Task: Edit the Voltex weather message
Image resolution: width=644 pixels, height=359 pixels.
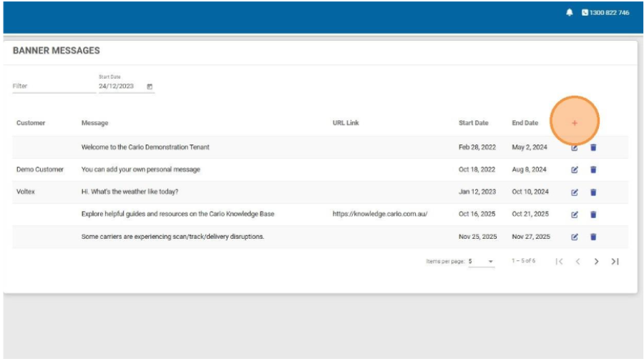Action: pos(574,192)
